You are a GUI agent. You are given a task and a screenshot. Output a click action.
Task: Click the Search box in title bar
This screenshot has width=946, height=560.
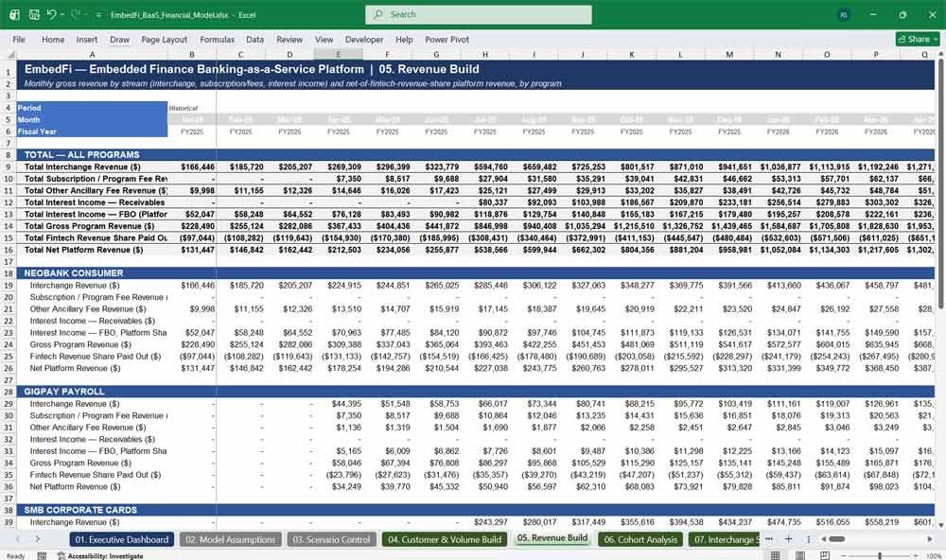[x=478, y=14]
